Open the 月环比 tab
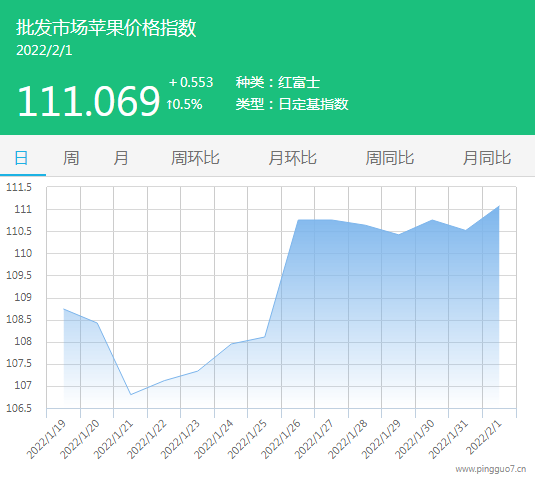535x478 pixels. click(292, 158)
